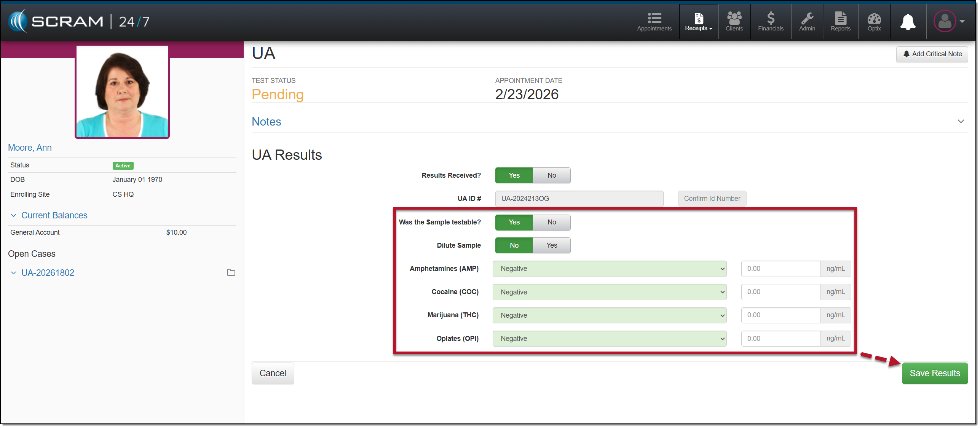
Task: Click the Cocaine (COC) ng/mL value field
Action: click(780, 292)
